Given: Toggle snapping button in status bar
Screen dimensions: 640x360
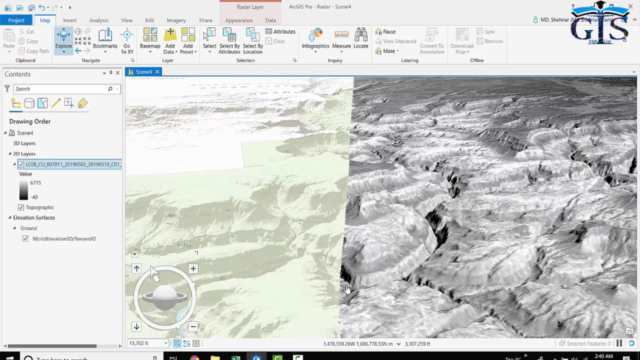Looking at the screenshot, I should (177, 344).
